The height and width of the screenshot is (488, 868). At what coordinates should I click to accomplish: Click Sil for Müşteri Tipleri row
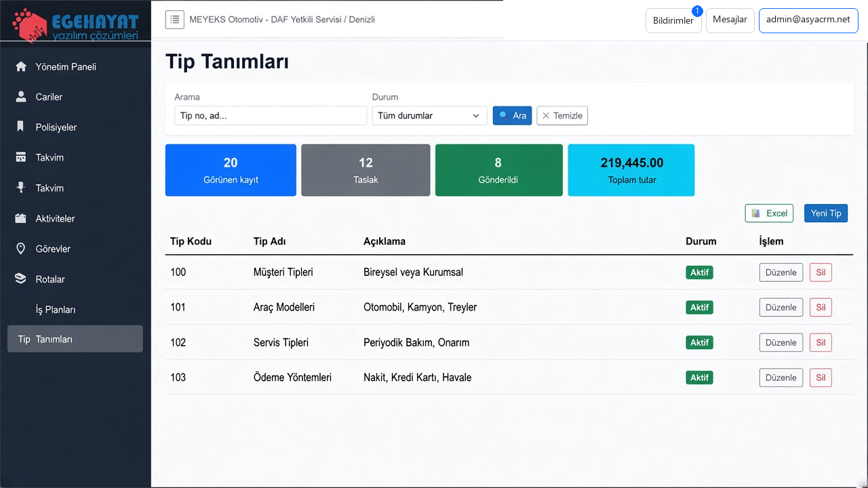(821, 272)
